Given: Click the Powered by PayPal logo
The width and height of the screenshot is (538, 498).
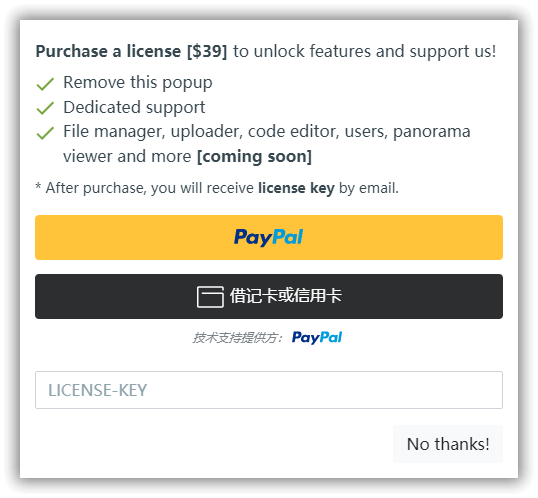Looking at the screenshot, I should [x=317, y=338].
